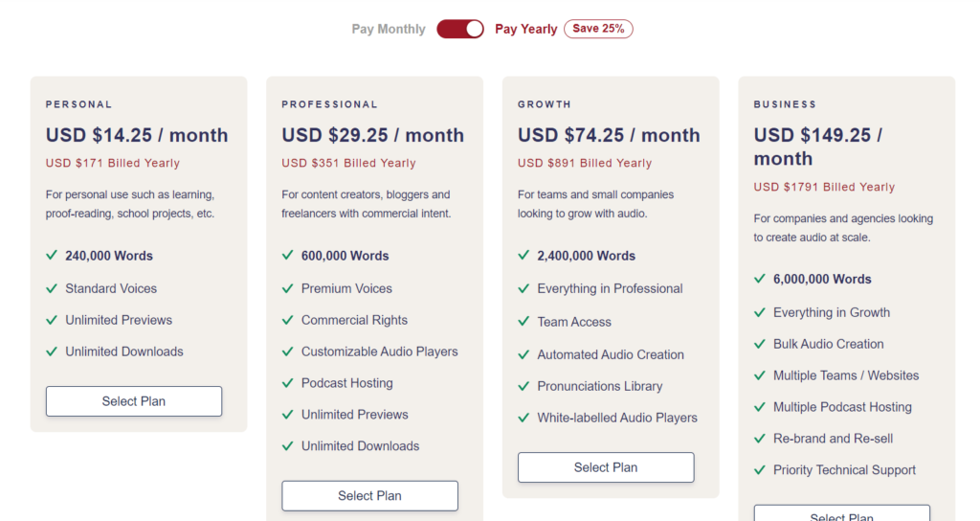Click the Save 25% badge

point(598,29)
